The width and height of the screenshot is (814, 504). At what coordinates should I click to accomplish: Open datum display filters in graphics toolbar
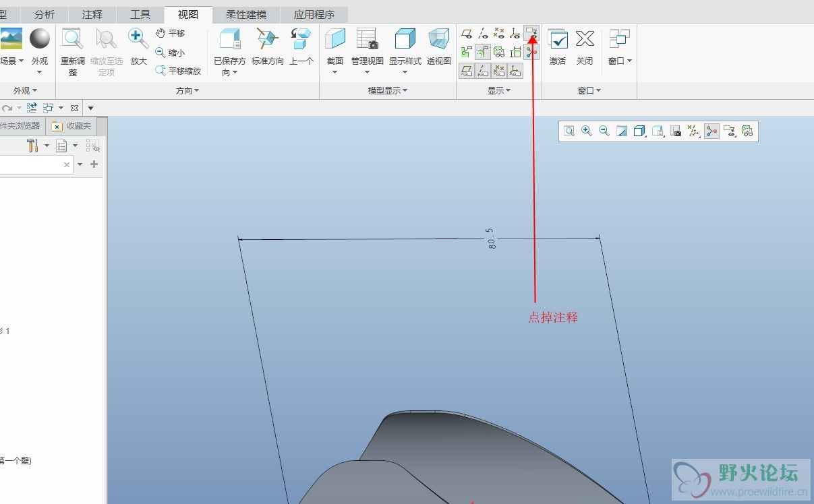[x=693, y=131]
